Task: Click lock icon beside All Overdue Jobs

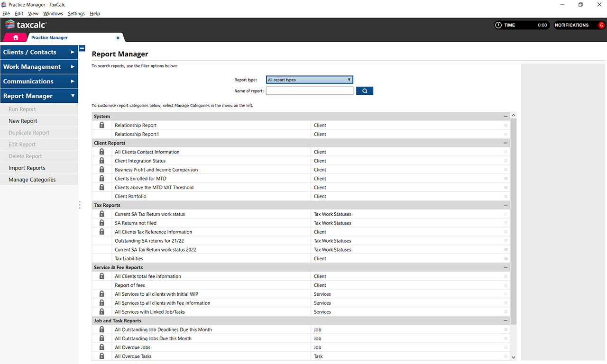Action: click(x=101, y=347)
